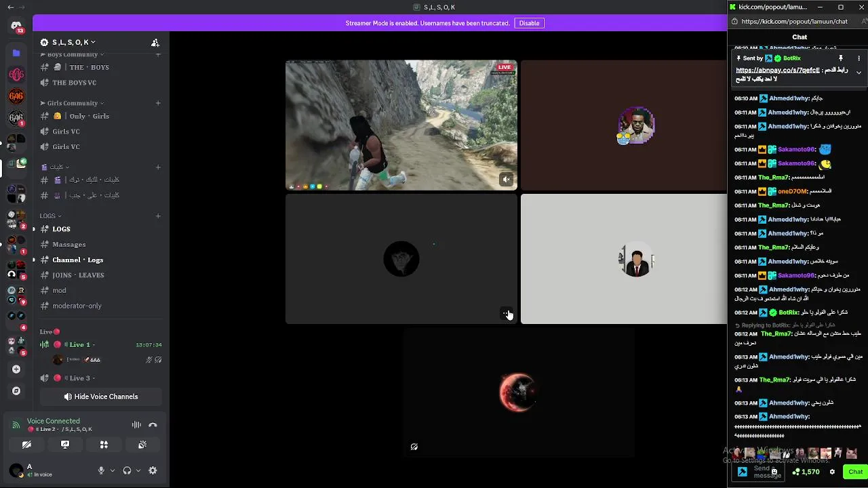
Task: Open Discord direct messages home icon
Action: tap(16, 26)
